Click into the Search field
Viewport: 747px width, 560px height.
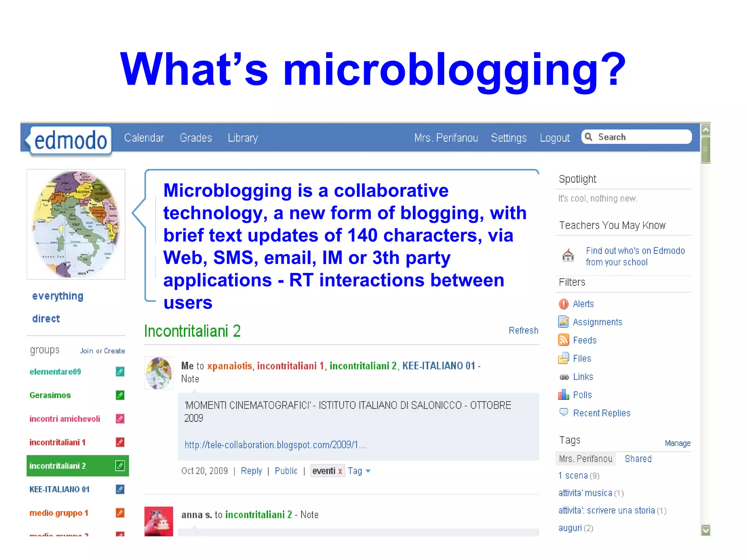click(x=636, y=137)
